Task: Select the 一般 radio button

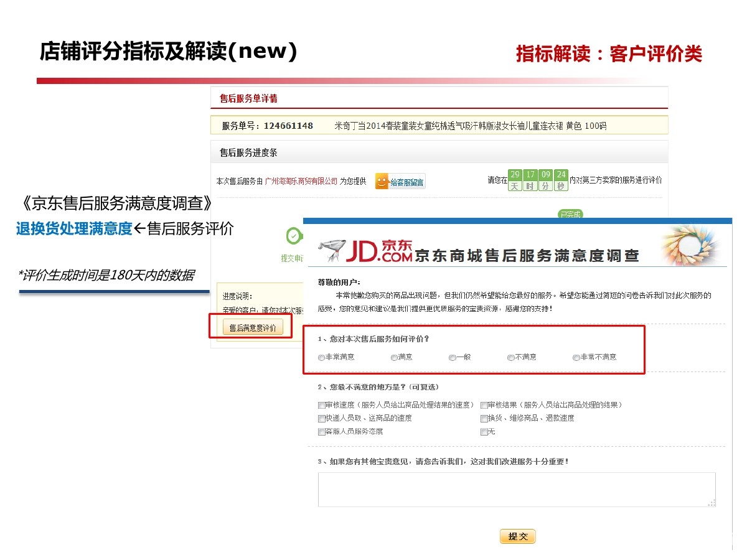Action: [x=453, y=358]
